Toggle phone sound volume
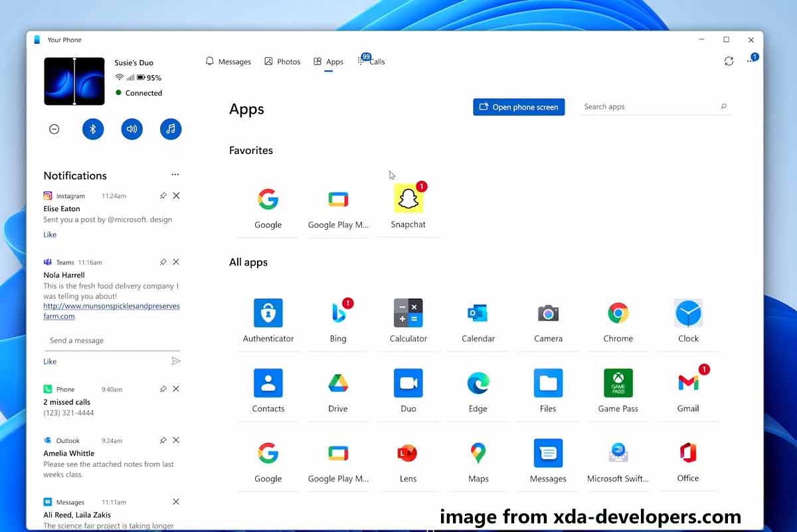This screenshot has width=797, height=532. [x=132, y=130]
